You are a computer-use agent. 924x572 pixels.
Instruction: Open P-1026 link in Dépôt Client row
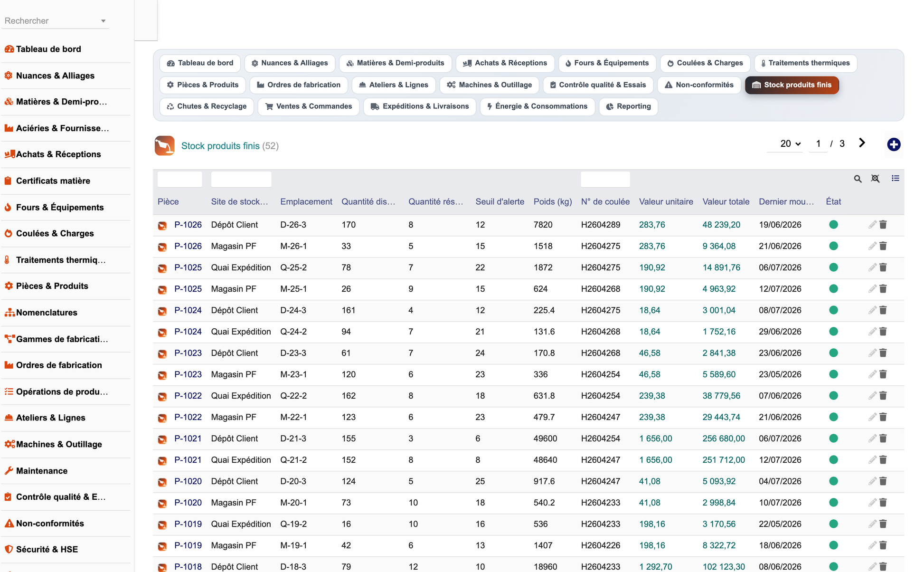point(188,225)
